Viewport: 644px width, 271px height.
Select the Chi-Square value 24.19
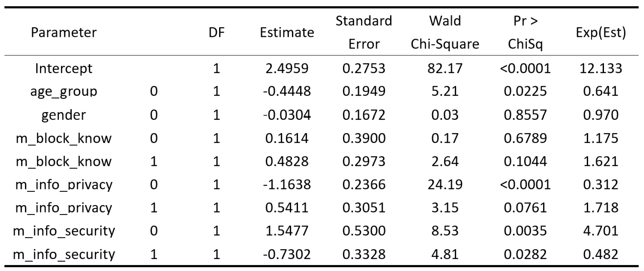[x=445, y=185]
